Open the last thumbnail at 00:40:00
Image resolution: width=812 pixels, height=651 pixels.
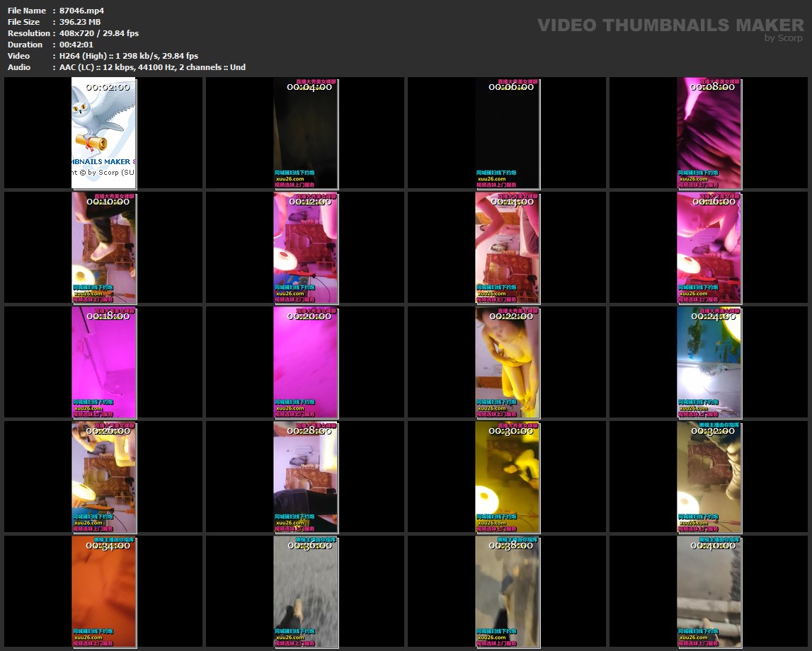[709, 592]
